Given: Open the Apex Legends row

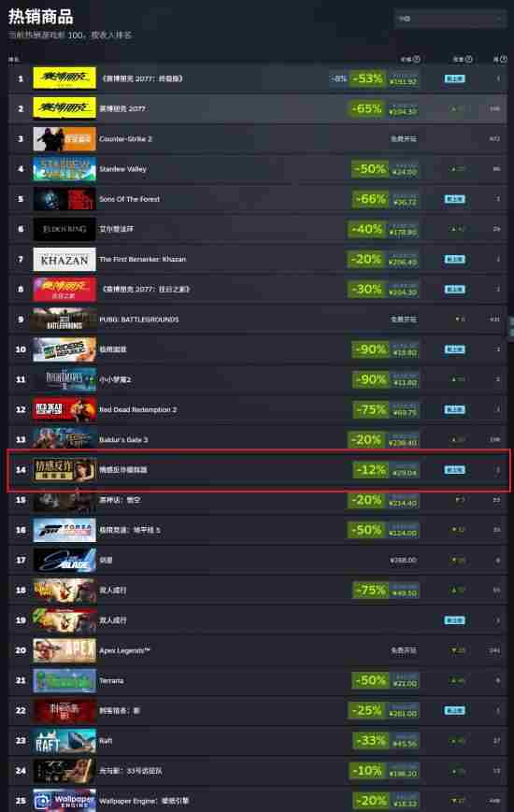Looking at the screenshot, I should coord(258,650).
